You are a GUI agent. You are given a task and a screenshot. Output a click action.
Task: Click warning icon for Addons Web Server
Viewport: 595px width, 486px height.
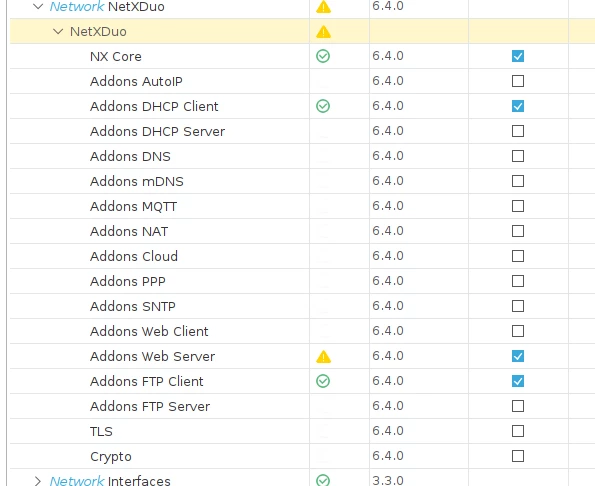pyautogui.click(x=323, y=357)
